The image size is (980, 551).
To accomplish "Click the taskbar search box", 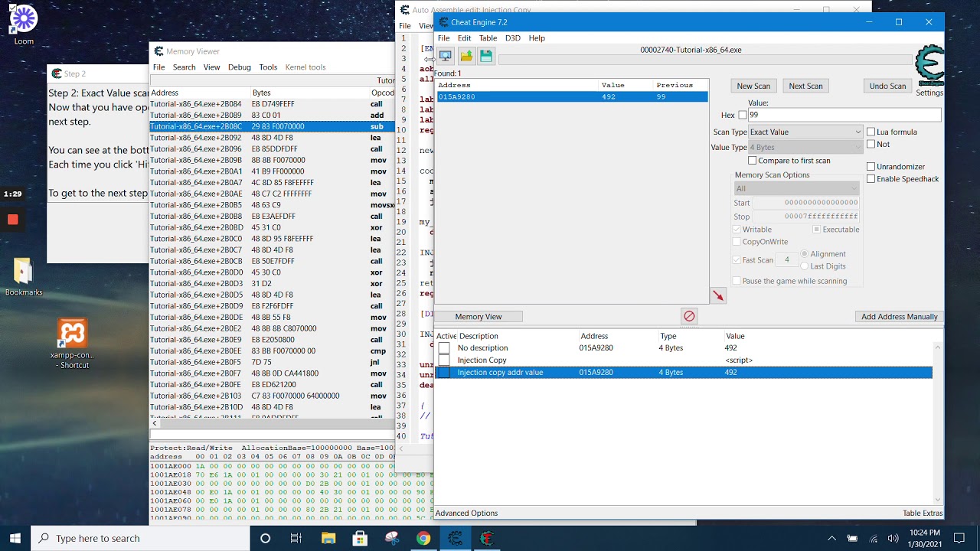I will [140, 538].
